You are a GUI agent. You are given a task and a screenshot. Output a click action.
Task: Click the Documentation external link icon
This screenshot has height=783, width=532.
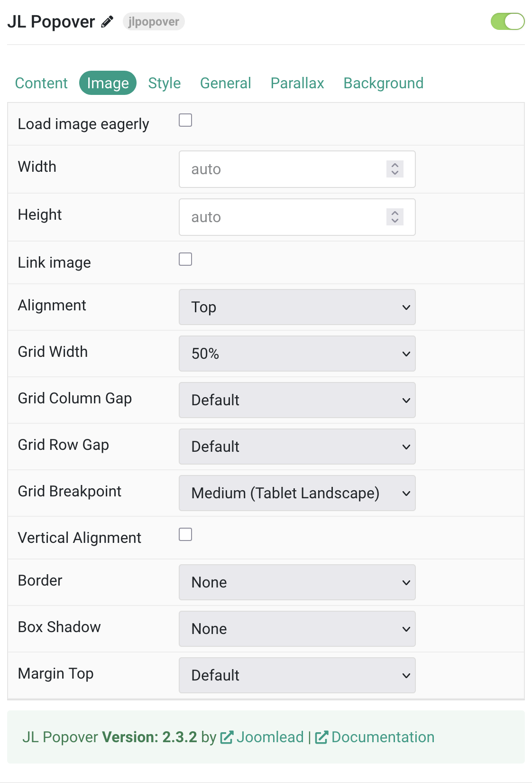(x=321, y=737)
